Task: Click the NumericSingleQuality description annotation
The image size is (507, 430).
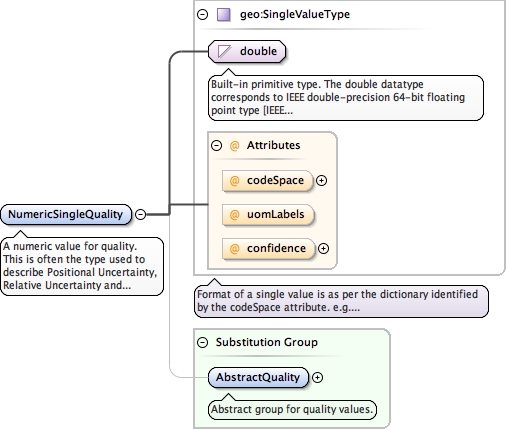Action: coord(82,266)
